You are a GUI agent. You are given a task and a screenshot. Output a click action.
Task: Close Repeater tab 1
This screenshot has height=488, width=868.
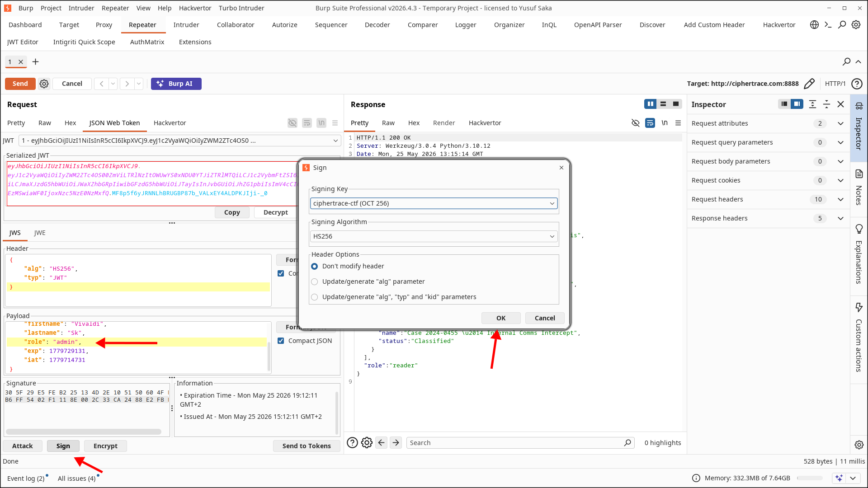21,62
